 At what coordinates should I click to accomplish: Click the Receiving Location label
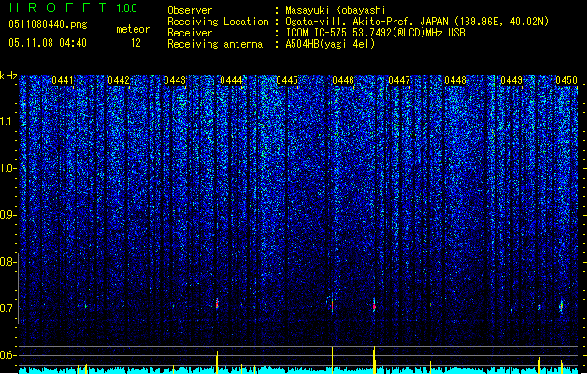coord(218,22)
